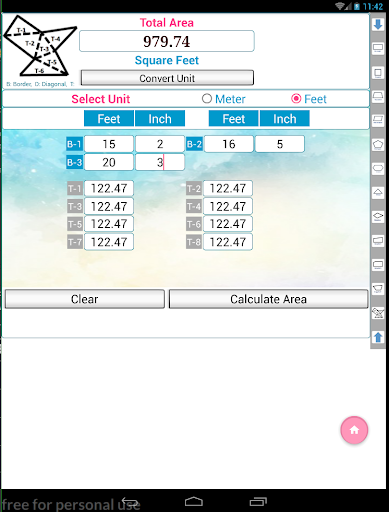
Task: Select the trapezoid shape icon in the sidebar
Action: pos(378,97)
